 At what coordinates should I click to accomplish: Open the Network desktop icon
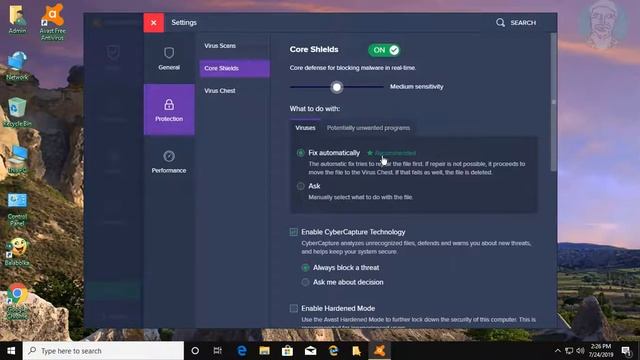pyautogui.click(x=17, y=66)
